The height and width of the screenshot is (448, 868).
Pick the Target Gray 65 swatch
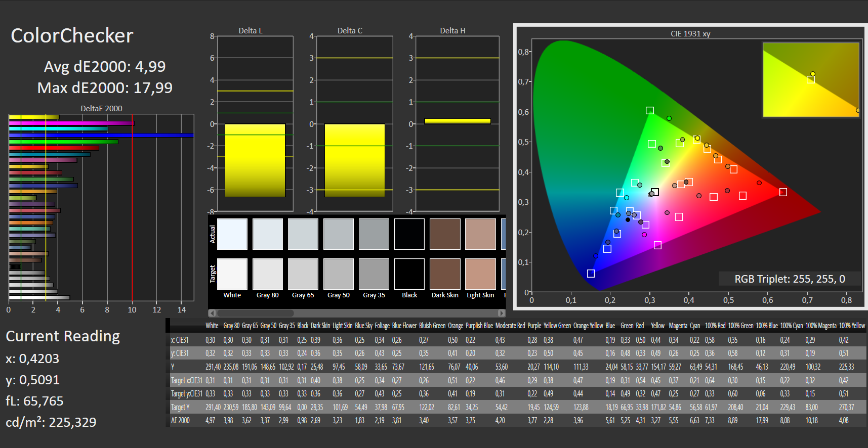click(303, 274)
